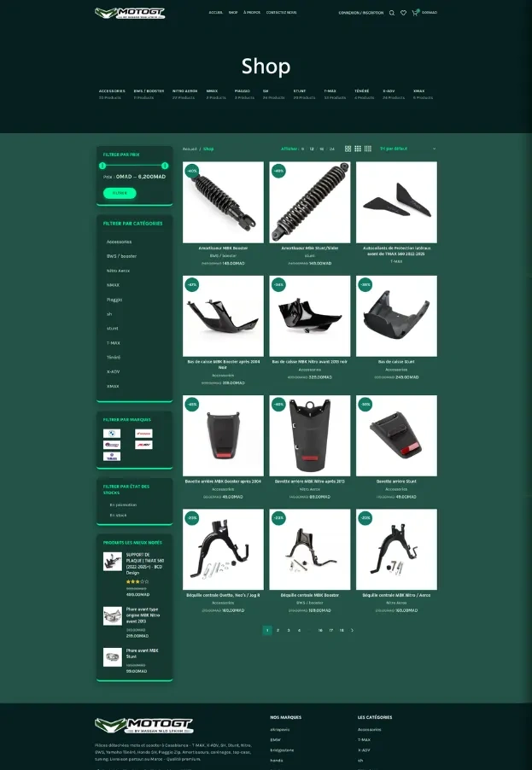Open Sort by default dropdown
The image size is (532, 770).
(x=407, y=149)
